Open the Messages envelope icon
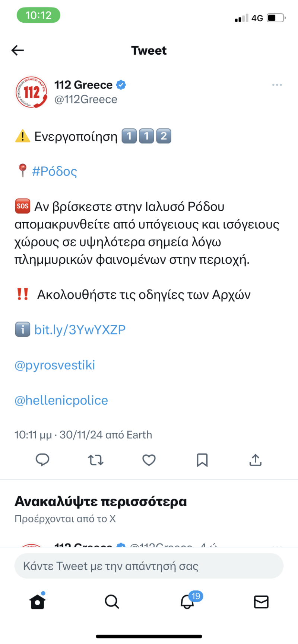This screenshot has width=298, height=644. (261, 601)
